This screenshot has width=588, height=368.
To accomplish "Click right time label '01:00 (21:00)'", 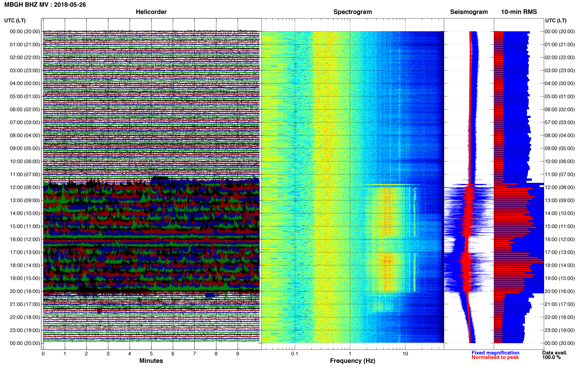I will 560,44.
